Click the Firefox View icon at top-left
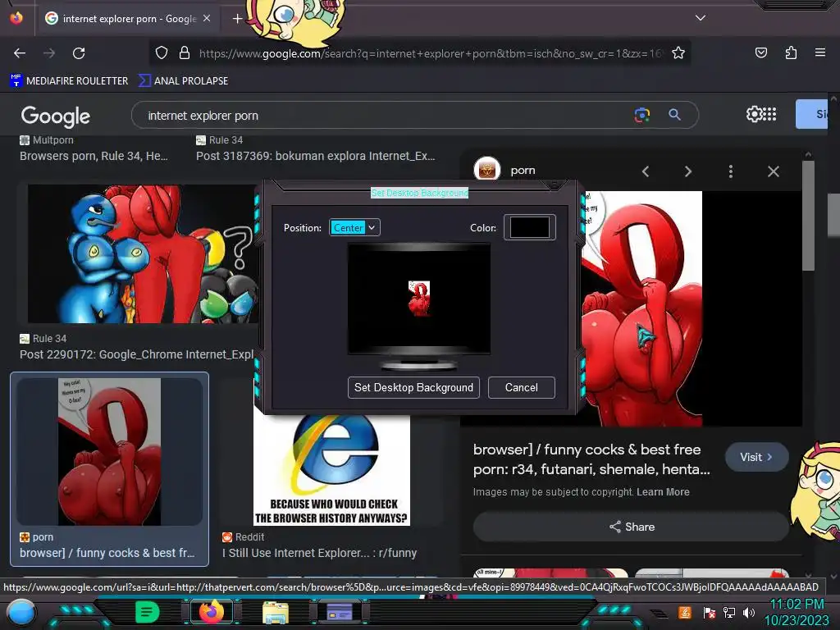The height and width of the screenshot is (630, 840). 16,18
